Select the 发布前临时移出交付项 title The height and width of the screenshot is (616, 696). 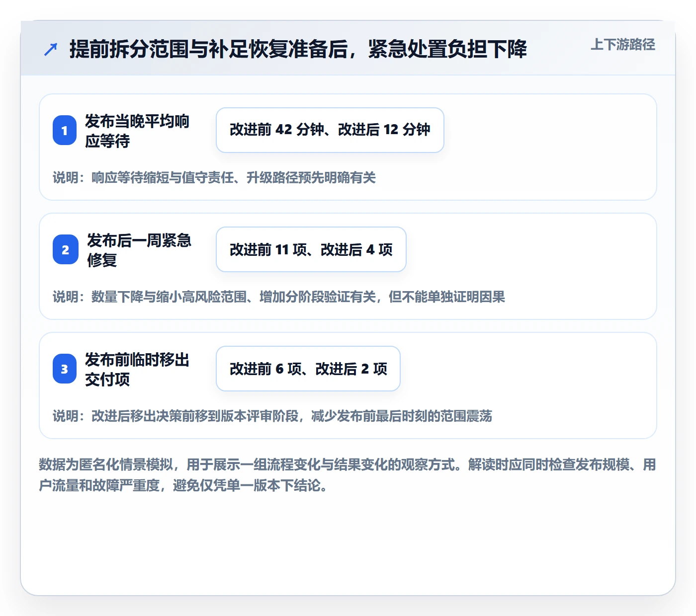137,369
